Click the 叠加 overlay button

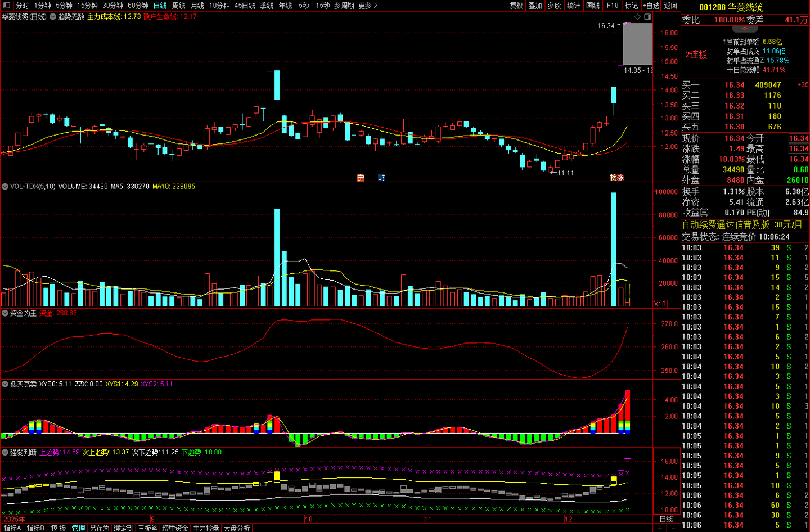tap(535, 6)
